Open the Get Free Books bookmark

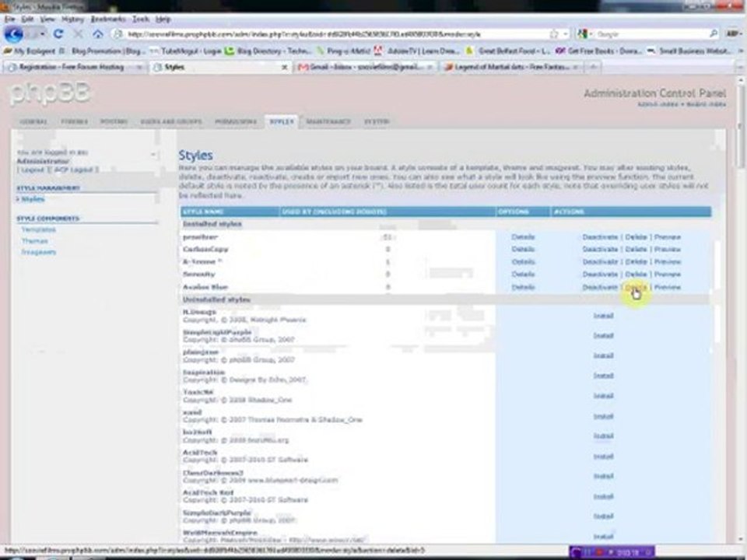click(599, 51)
